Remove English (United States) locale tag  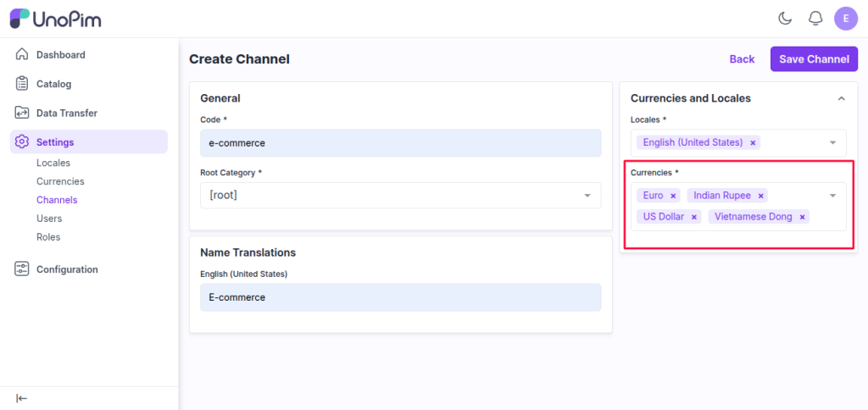(x=753, y=143)
